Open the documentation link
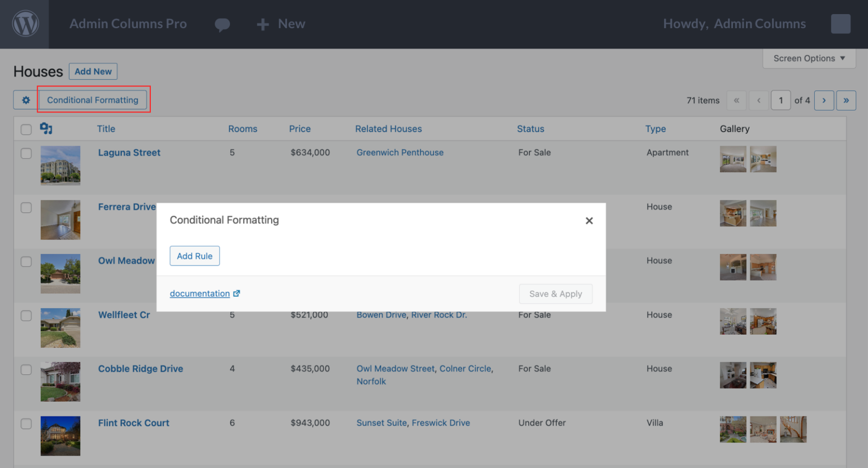This screenshot has width=868, height=468. (200, 294)
